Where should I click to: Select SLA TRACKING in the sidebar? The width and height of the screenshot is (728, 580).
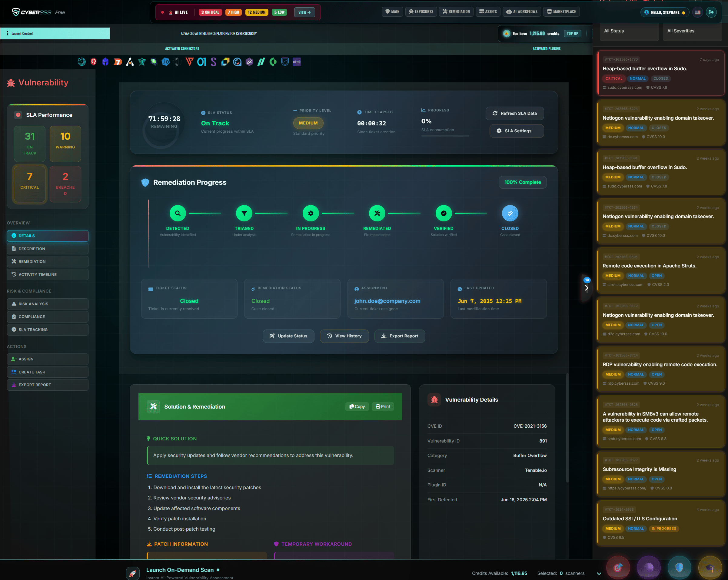click(x=48, y=330)
